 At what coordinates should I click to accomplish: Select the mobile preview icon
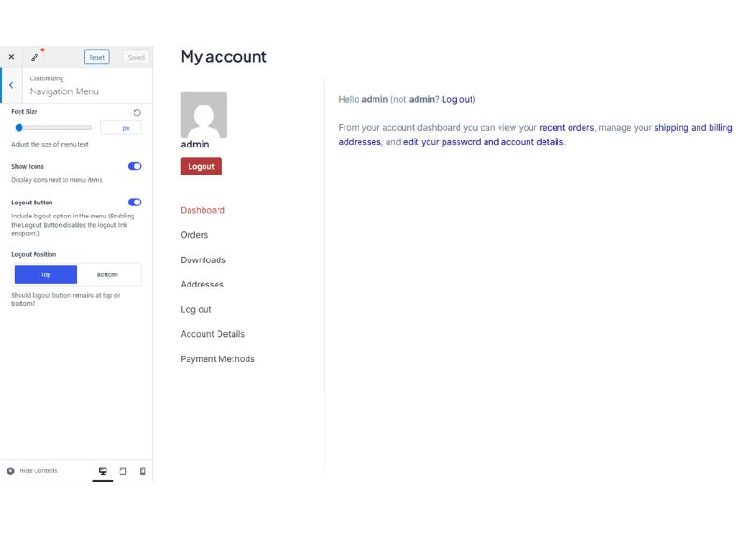142,470
